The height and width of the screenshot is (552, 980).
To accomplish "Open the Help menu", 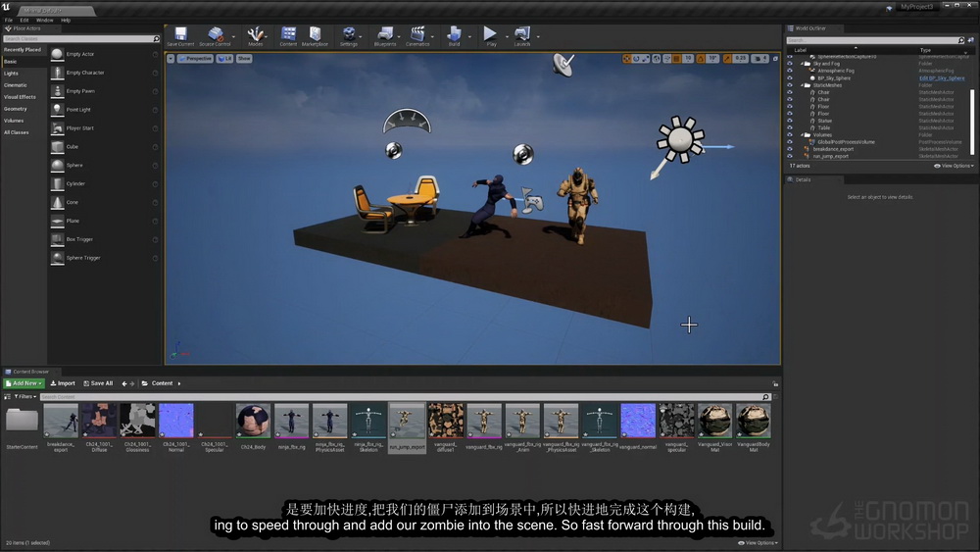I will pyautogui.click(x=66, y=20).
